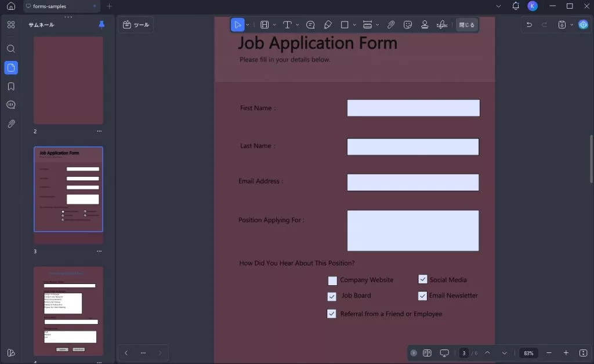The image size is (594, 364).
Task: Uncheck the Email Newsletter checkbox
Action: click(422, 296)
